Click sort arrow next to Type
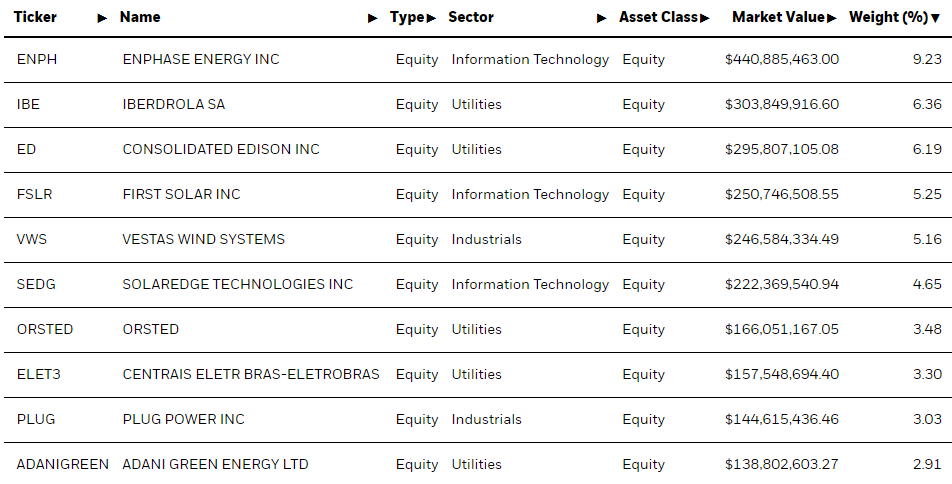The image size is (952, 484). click(431, 18)
